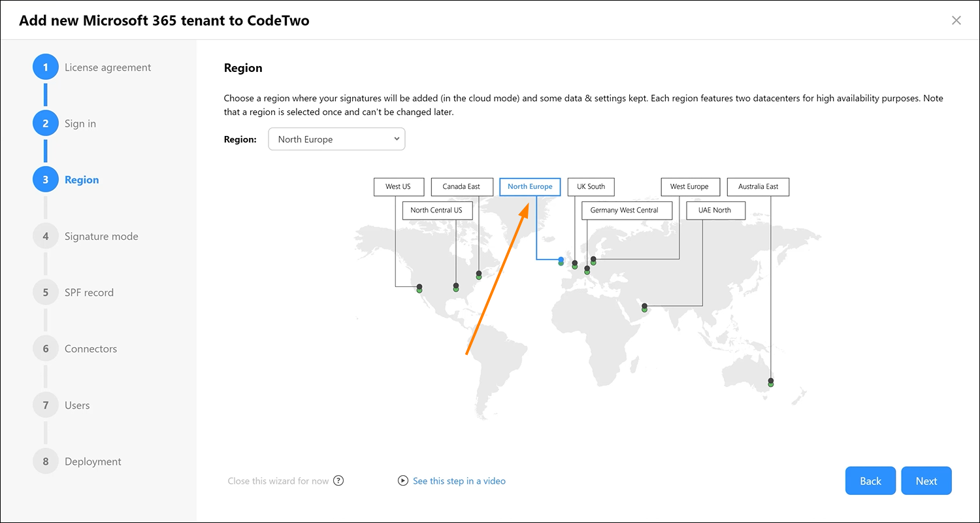Select the West Europe map label
The width and height of the screenshot is (980, 523).
coord(689,186)
